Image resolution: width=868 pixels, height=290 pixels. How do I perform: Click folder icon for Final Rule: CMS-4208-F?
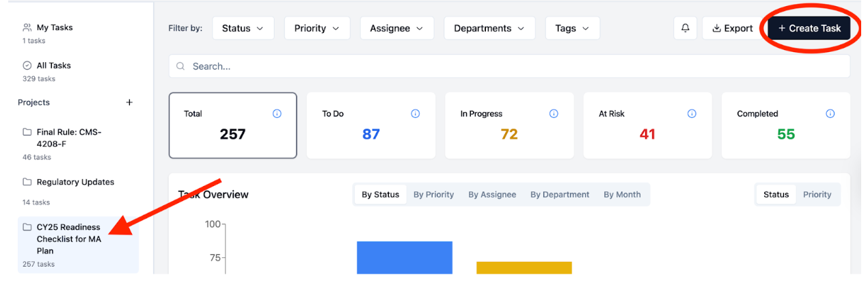[27, 132]
